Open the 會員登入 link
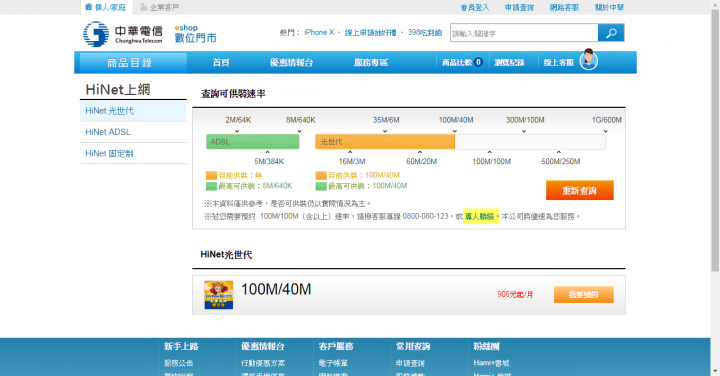This screenshot has width=720, height=376. (x=475, y=7)
